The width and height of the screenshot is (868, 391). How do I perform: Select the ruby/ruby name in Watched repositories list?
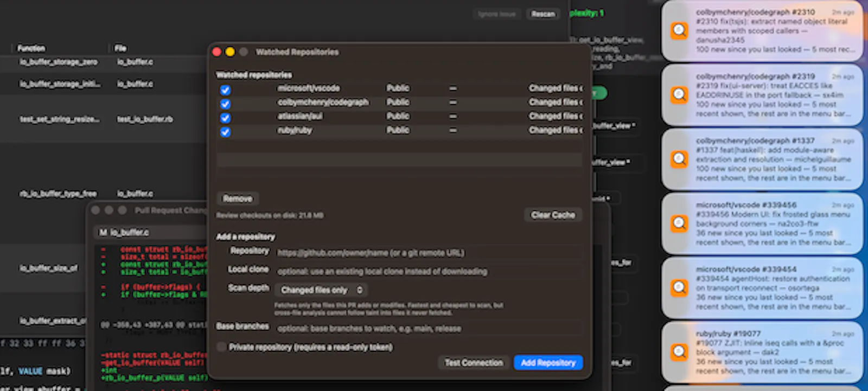click(295, 131)
